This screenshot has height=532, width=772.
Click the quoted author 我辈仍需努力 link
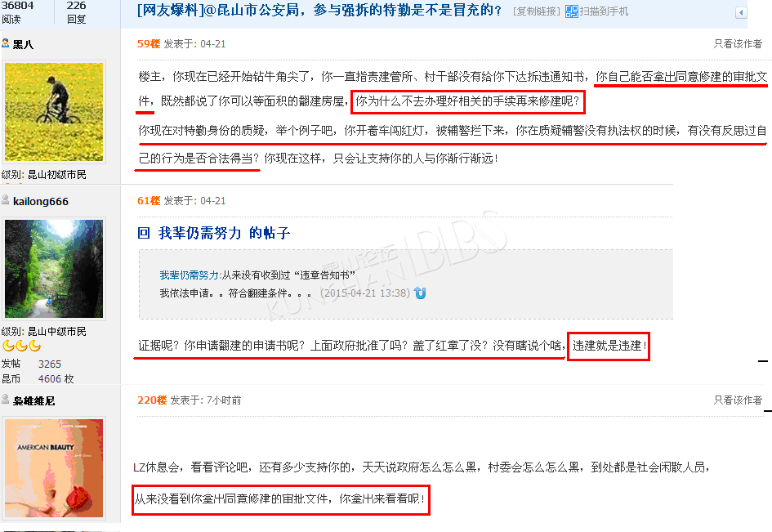pyautogui.click(x=189, y=275)
